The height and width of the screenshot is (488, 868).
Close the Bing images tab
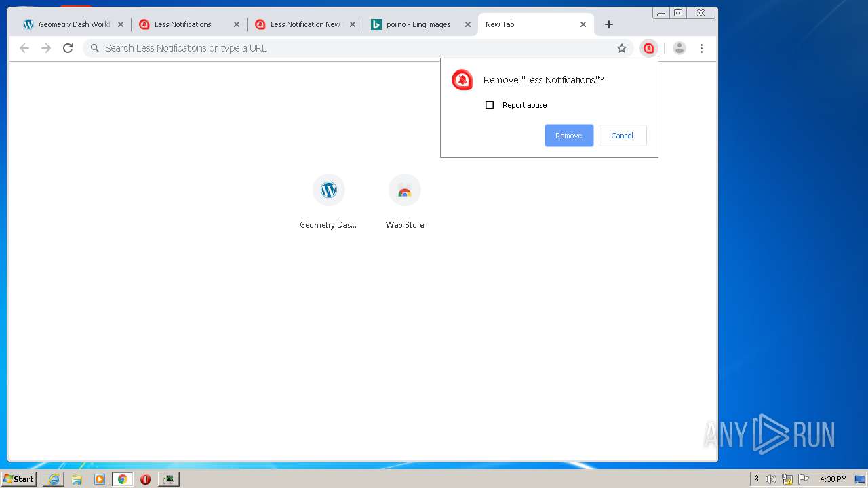click(x=468, y=24)
